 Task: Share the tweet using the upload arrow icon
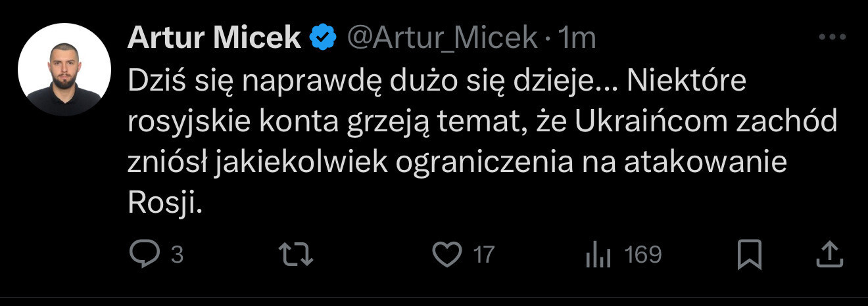(829, 254)
